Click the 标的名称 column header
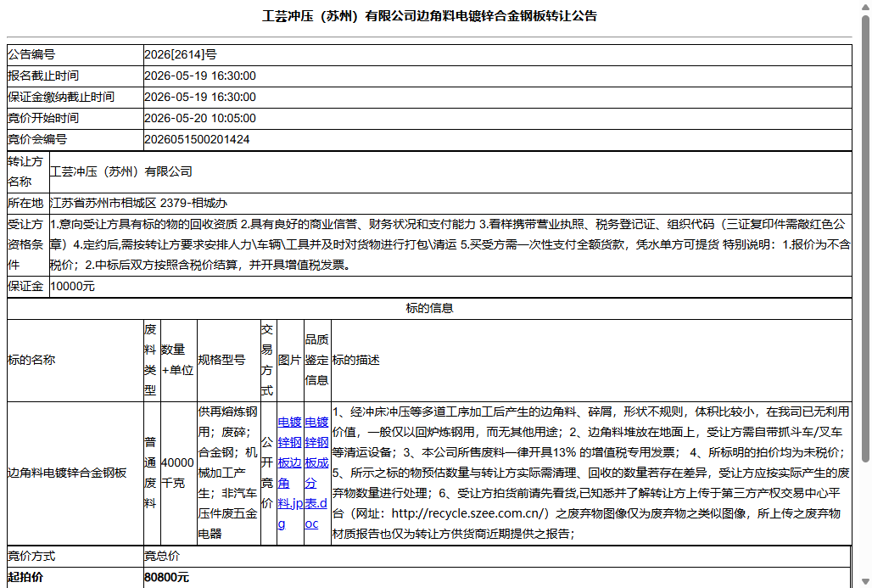This screenshot has height=588, width=872. (75, 361)
